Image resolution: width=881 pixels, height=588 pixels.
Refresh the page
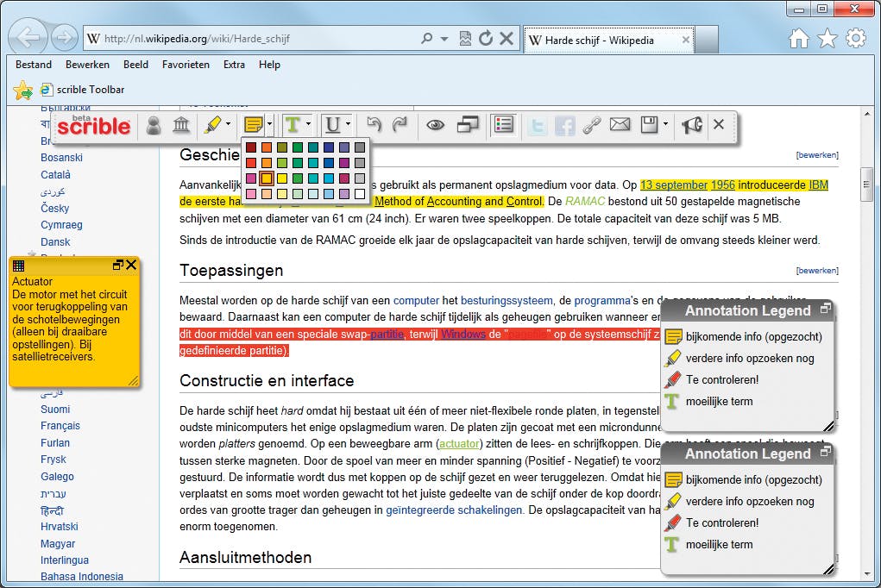coord(486,38)
